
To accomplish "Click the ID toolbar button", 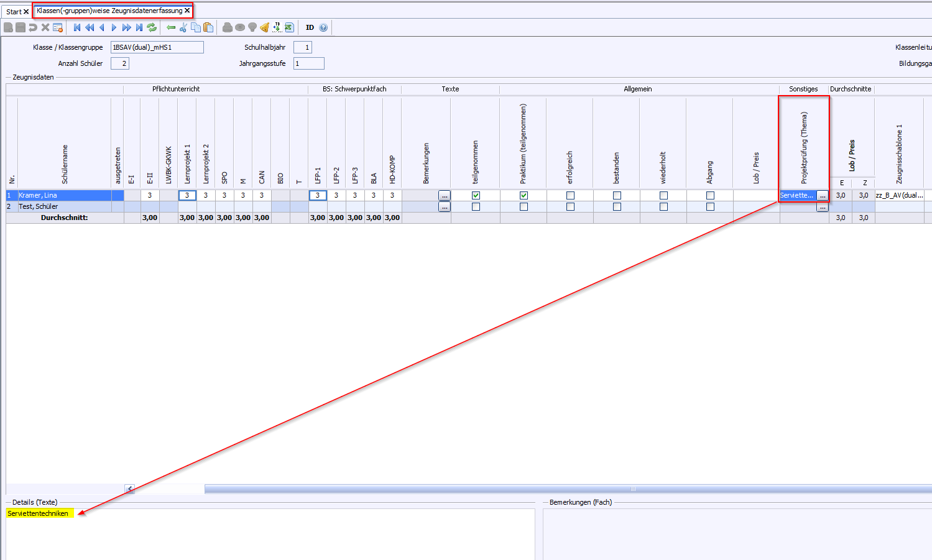I will (310, 27).
